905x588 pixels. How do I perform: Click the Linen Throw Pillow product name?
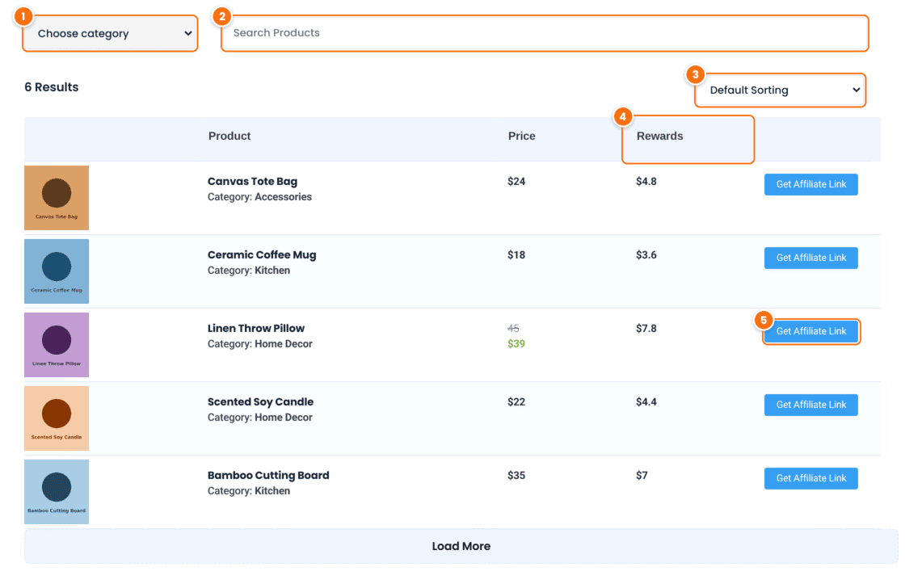point(255,329)
